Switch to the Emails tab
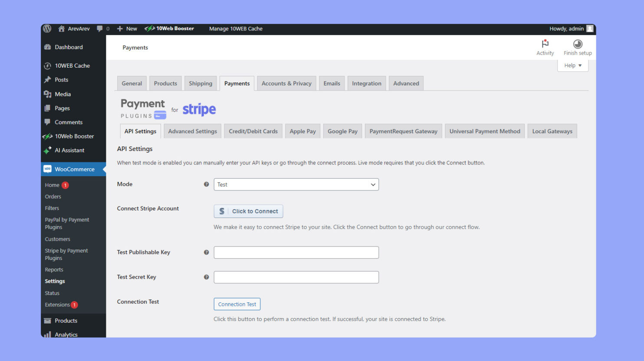 [x=332, y=83]
